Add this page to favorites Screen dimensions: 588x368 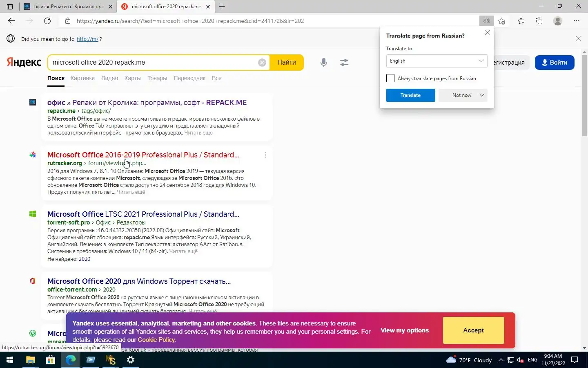pos(502,21)
